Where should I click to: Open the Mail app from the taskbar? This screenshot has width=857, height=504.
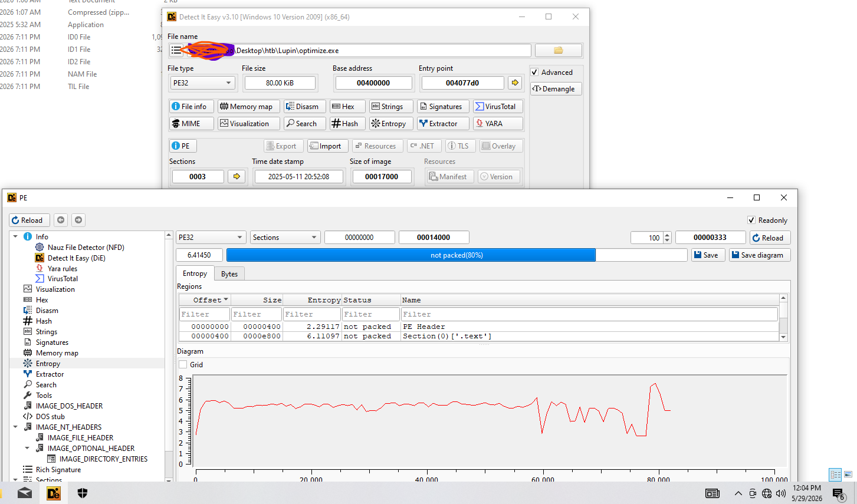tap(25, 493)
